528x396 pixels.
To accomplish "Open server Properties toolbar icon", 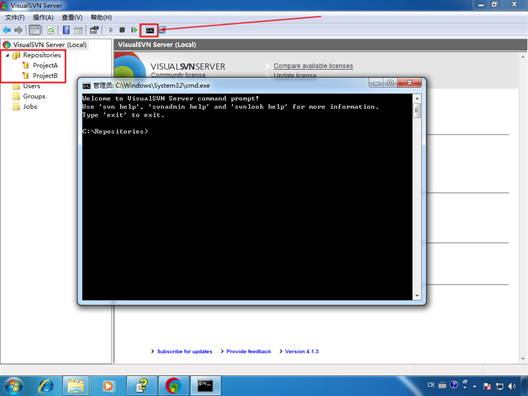I will pyautogui.click(x=94, y=30).
